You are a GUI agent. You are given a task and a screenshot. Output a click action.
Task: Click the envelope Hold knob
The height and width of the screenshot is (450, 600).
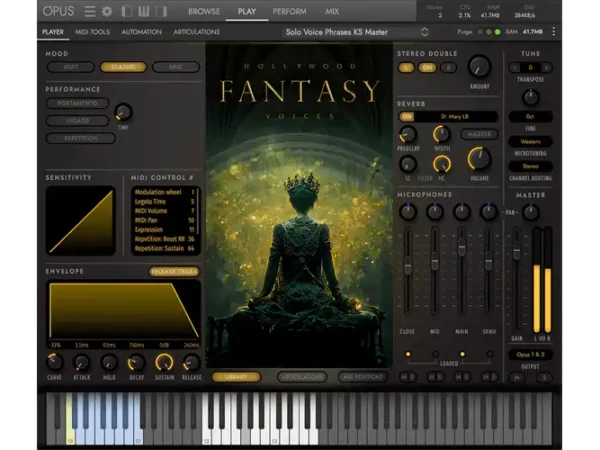109,363
